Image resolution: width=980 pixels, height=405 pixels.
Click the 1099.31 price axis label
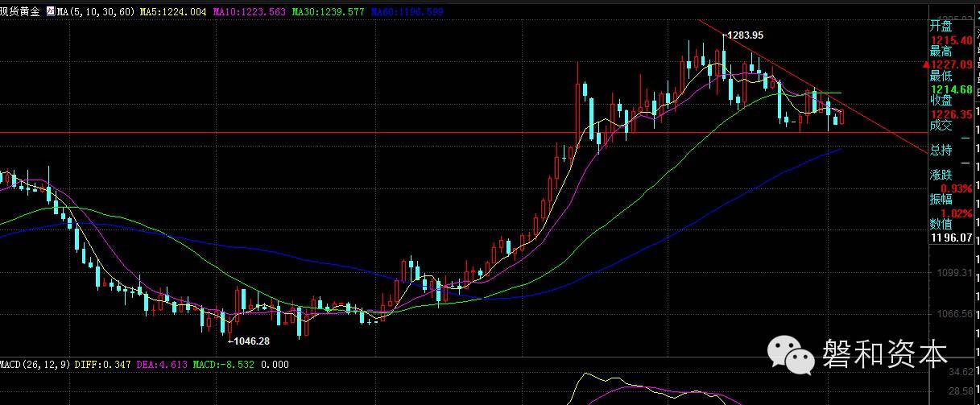954,274
